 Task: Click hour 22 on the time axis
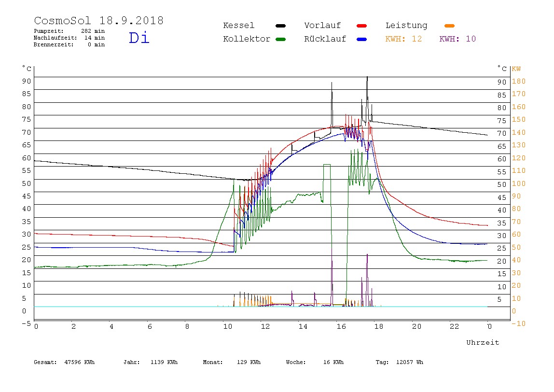(x=455, y=326)
